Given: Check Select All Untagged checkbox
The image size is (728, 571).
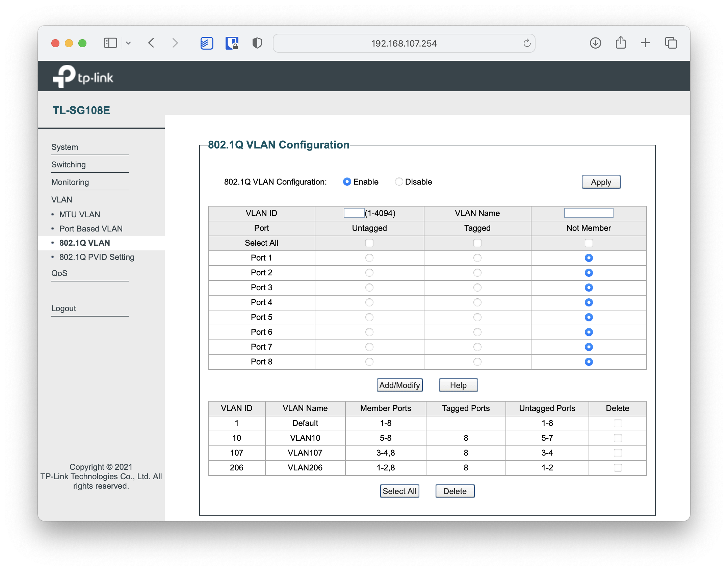Looking at the screenshot, I should [369, 243].
